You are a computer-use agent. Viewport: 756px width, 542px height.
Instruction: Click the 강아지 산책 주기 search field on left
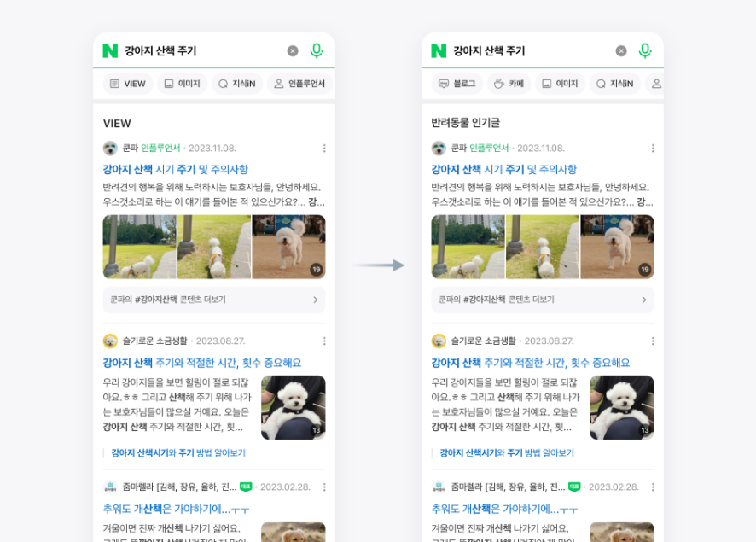[202, 50]
